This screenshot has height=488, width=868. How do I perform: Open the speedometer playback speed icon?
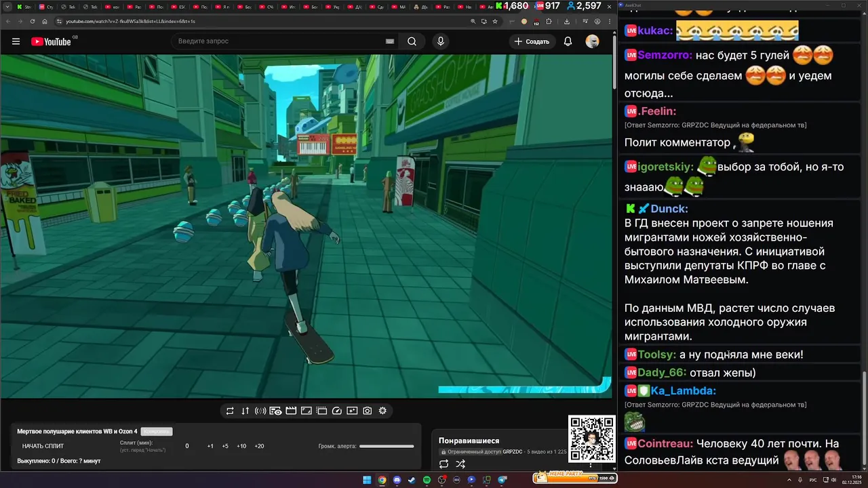tap(337, 411)
